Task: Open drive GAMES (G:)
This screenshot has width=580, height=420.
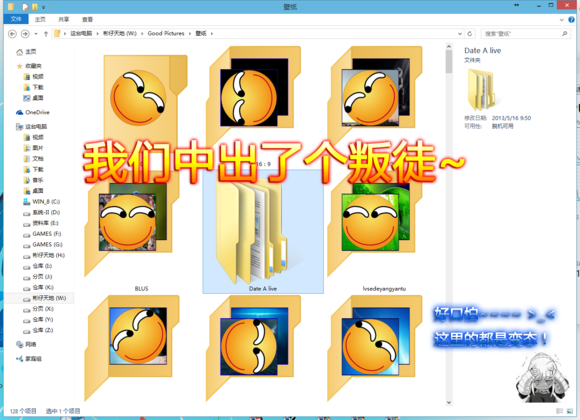Action: point(43,245)
